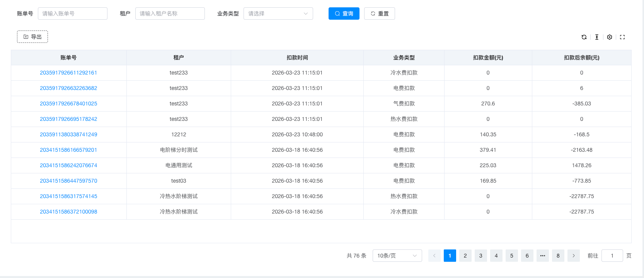
Task: Click the table density icon
Action: [597, 37]
